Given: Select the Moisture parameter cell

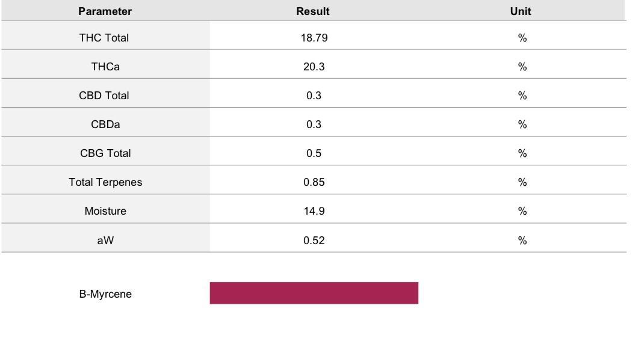Looking at the screenshot, I should pyautogui.click(x=105, y=211).
